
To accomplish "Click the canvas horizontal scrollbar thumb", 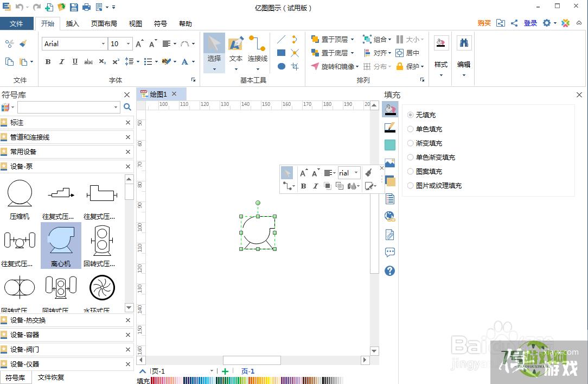I will pos(252,360).
